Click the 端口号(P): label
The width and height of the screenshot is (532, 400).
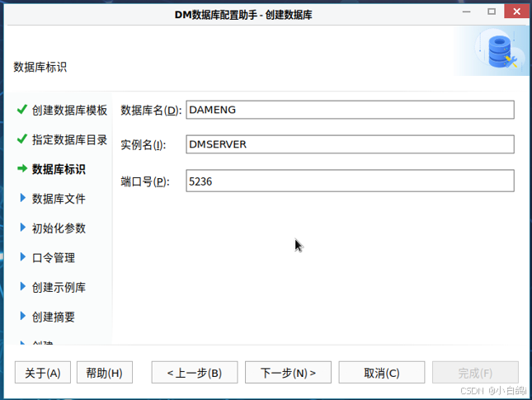pos(145,181)
